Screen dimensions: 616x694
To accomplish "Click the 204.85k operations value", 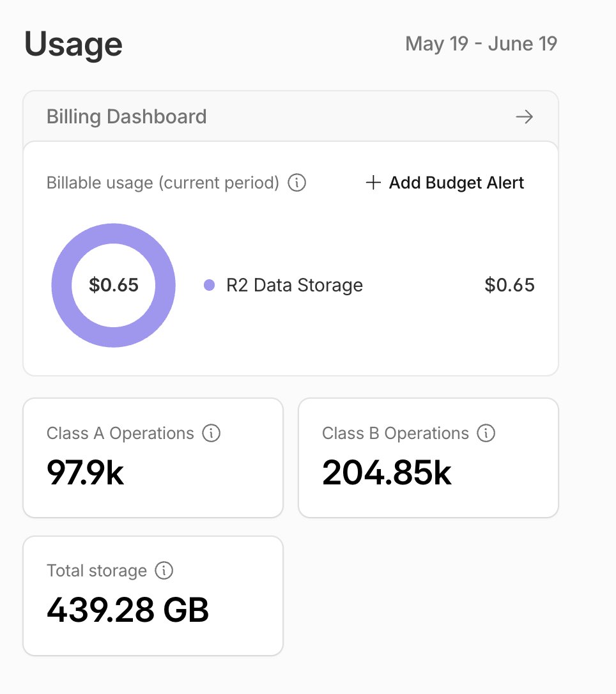I will pyautogui.click(x=387, y=473).
